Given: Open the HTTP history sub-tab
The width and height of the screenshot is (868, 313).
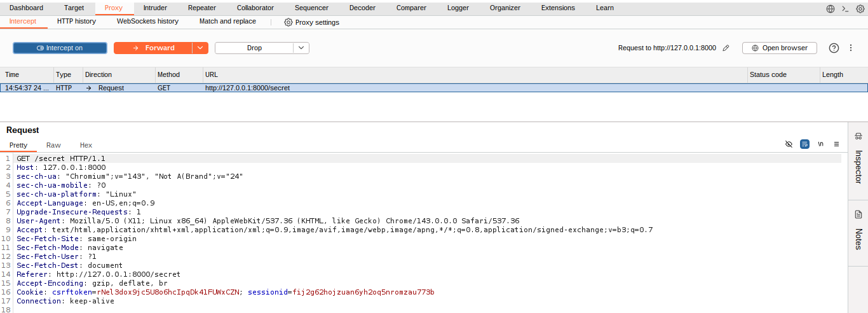Looking at the screenshot, I should click(x=76, y=22).
